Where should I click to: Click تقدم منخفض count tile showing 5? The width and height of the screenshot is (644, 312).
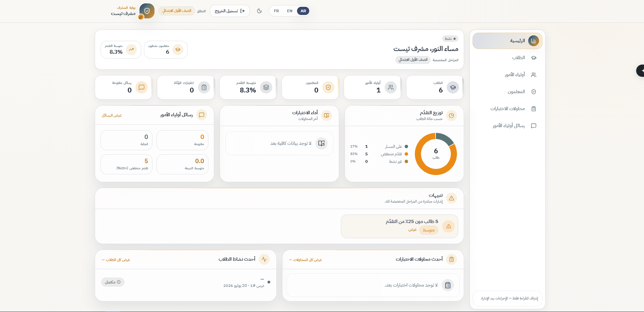pyautogui.click(x=126, y=164)
